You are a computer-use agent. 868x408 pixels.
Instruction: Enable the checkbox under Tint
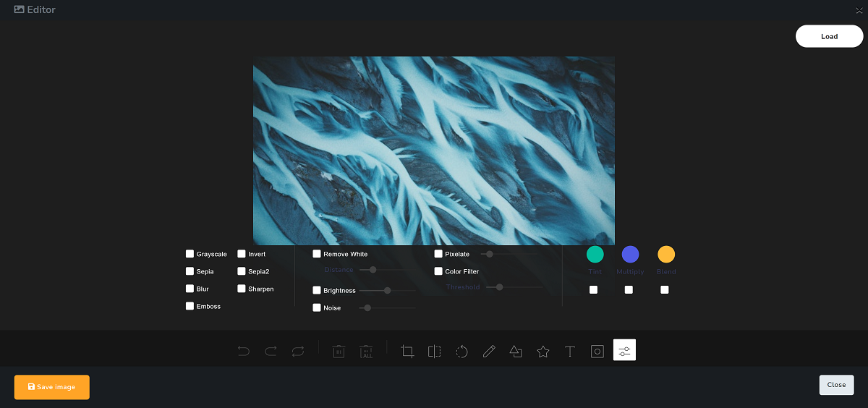[593, 289]
